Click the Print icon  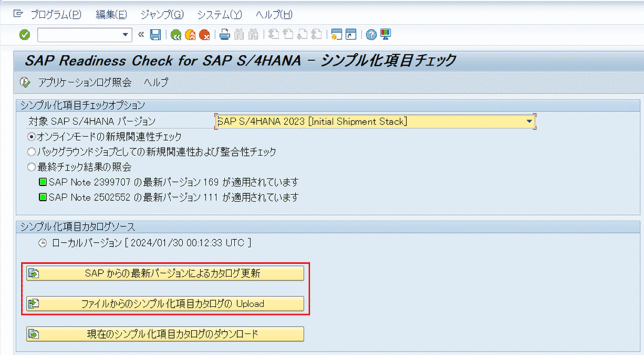225,35
